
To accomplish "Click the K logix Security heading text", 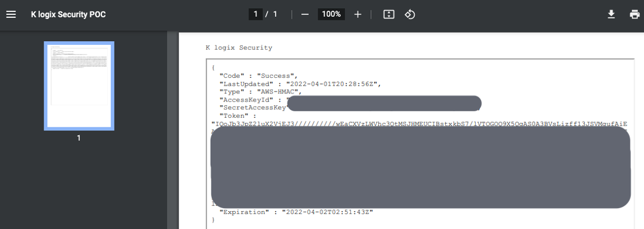I will [x=239, y=48].
